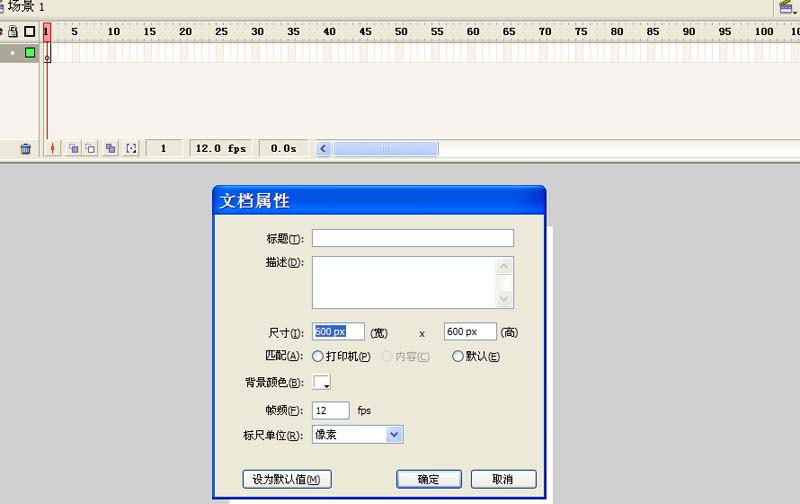This screenshot has width=800, height=504.
Task: Click description scrollbar up arrow
Action: [504, 266]
